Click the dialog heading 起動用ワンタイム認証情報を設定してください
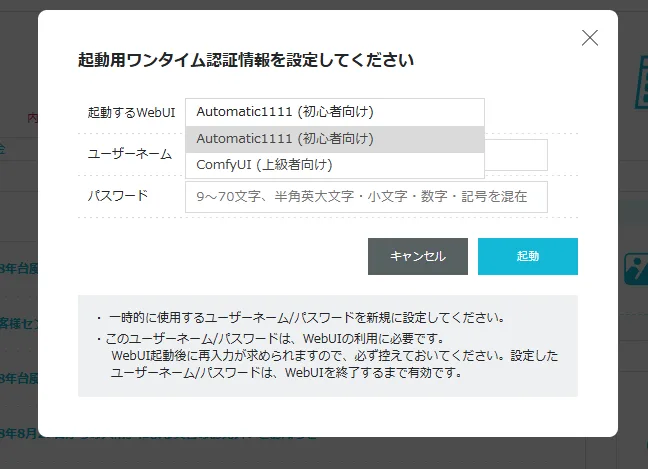 coord(246,60)
